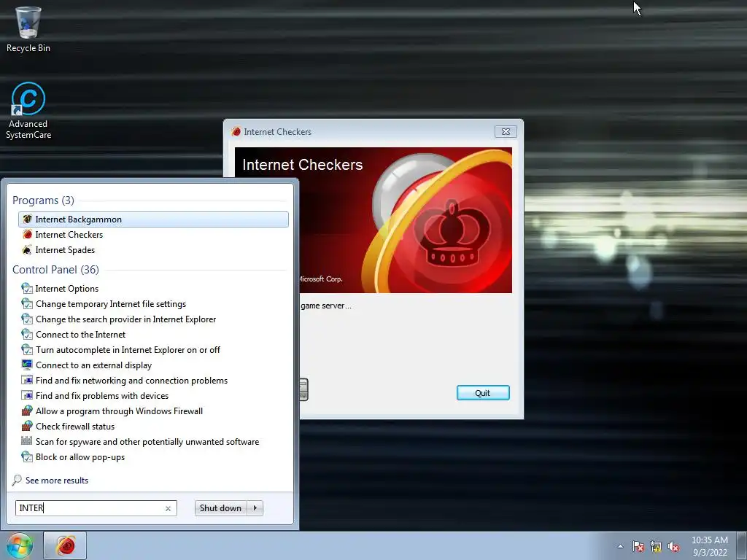This screenshot has width=747, height=560.
Task: Click icon beside Block or allow pop-ups
Action: [27, 456]
